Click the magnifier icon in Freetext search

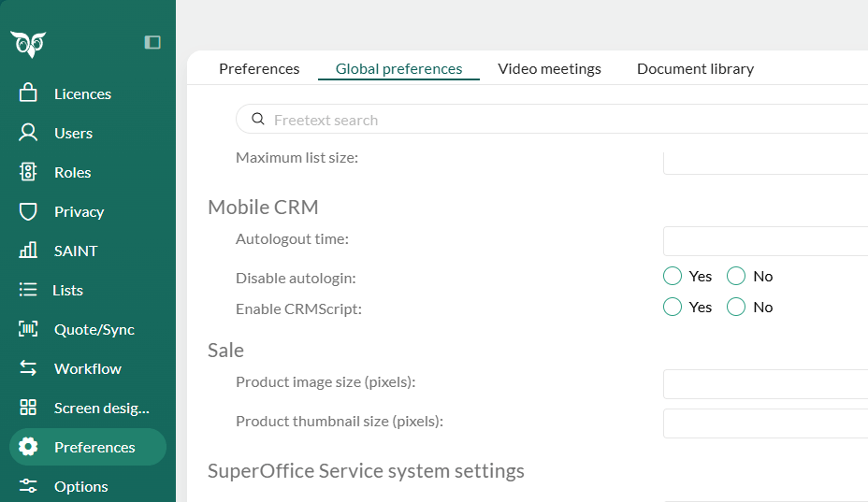(x=258, y=119)
